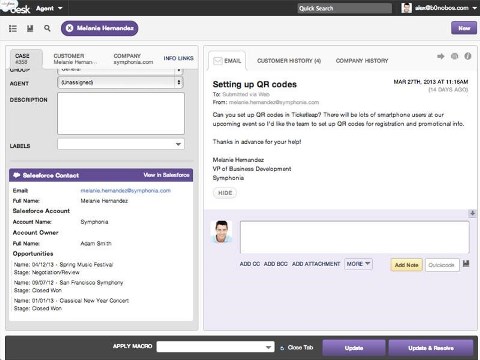Open the Customer History (4) tab
480x360 pixels.
tap(289, 61)
